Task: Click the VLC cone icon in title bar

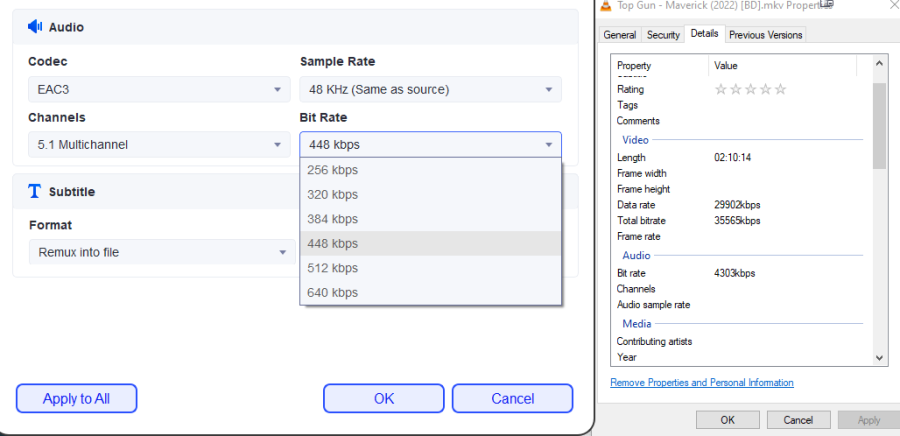Action: [604, 6]
